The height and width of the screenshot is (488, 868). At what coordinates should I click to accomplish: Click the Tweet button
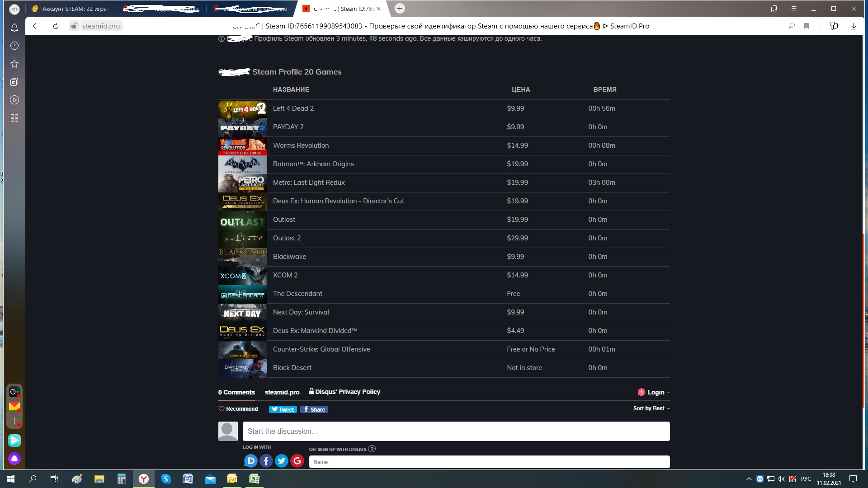[x=283, y=409]
